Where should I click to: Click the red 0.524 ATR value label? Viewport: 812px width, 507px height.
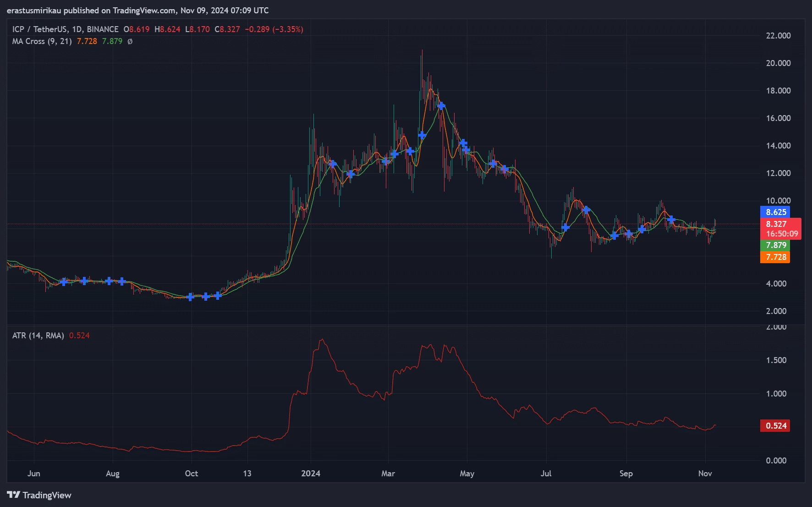[x=775, y=426]
